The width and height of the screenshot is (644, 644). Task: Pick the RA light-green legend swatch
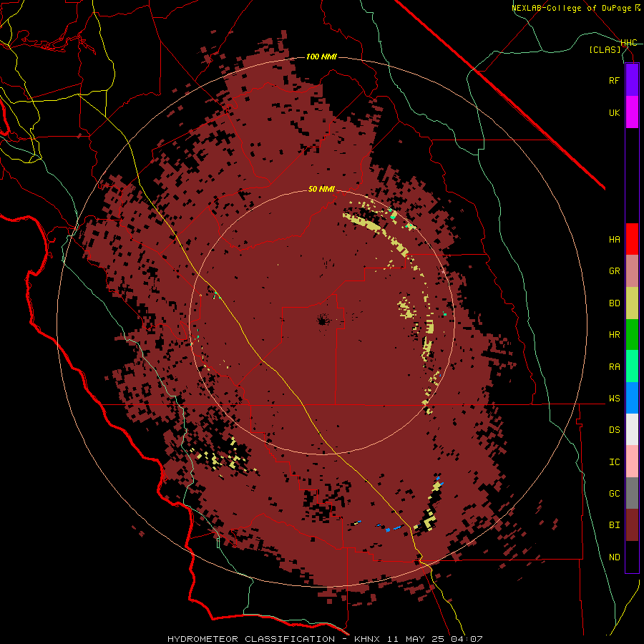click(x=632, y=366)
